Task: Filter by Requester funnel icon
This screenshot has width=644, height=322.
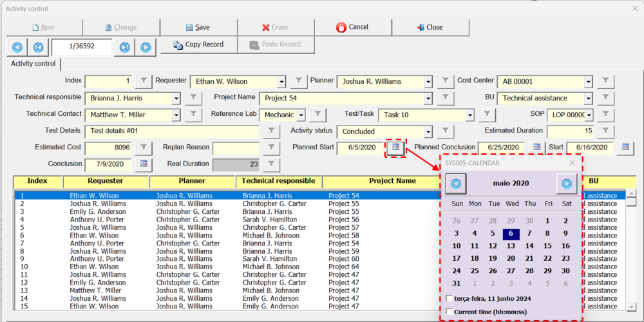Action: (x=299, y=82)
